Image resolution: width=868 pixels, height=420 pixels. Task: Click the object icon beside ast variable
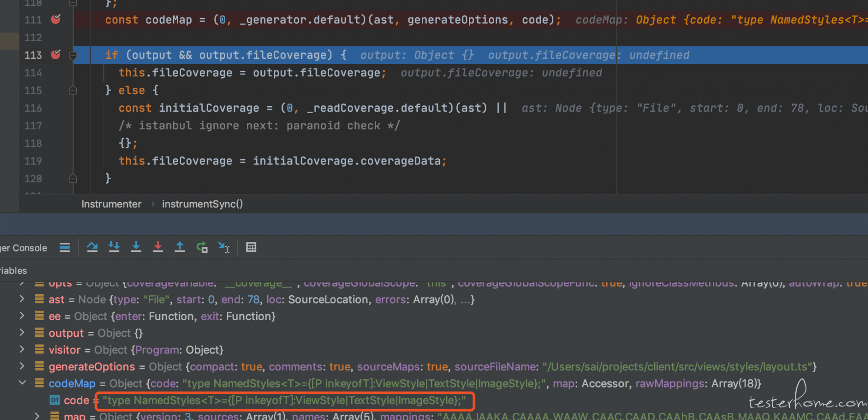(40, 299)
